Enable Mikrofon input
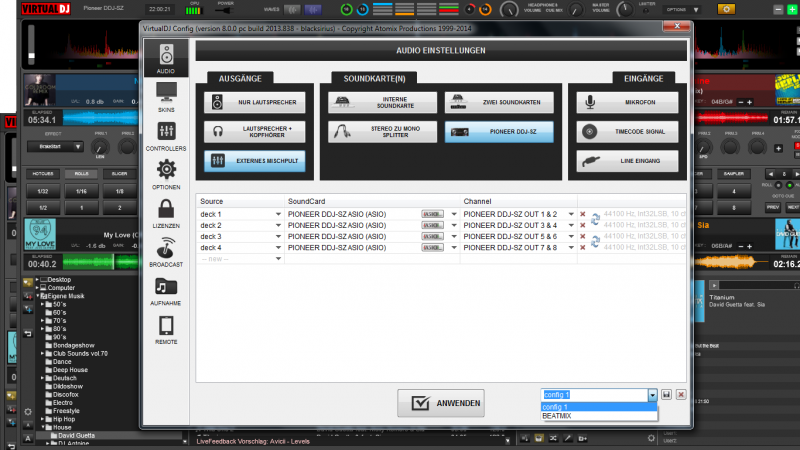Screen dimensions: 800x450 [628, 103]
